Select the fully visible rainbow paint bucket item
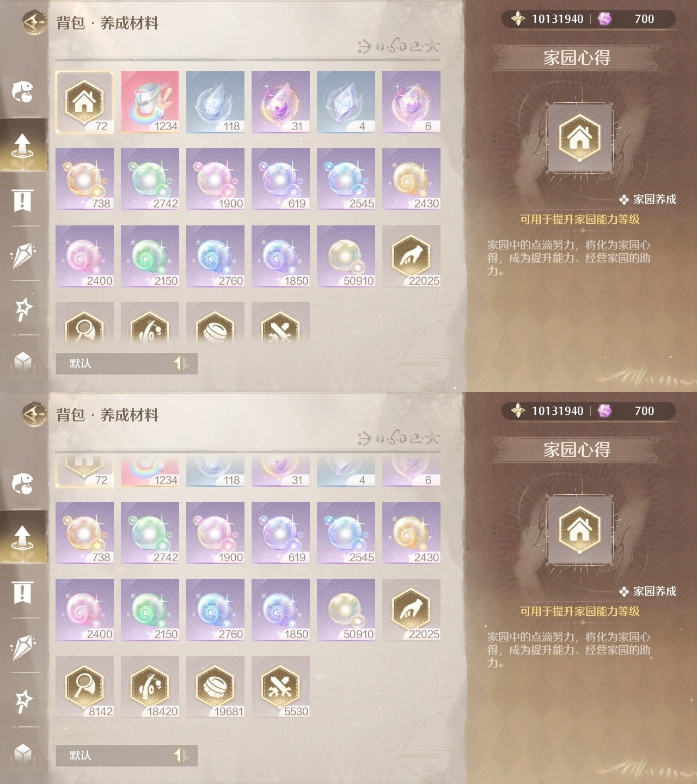The height and width of the screenshot is (784, 697). (x=150, y=102)
